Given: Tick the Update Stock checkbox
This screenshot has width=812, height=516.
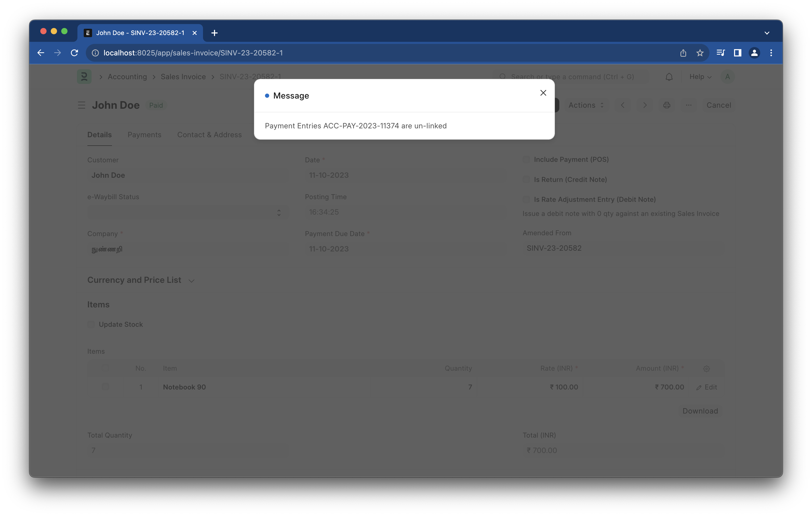Looking at the screenshot, I should tap(91, 324).
